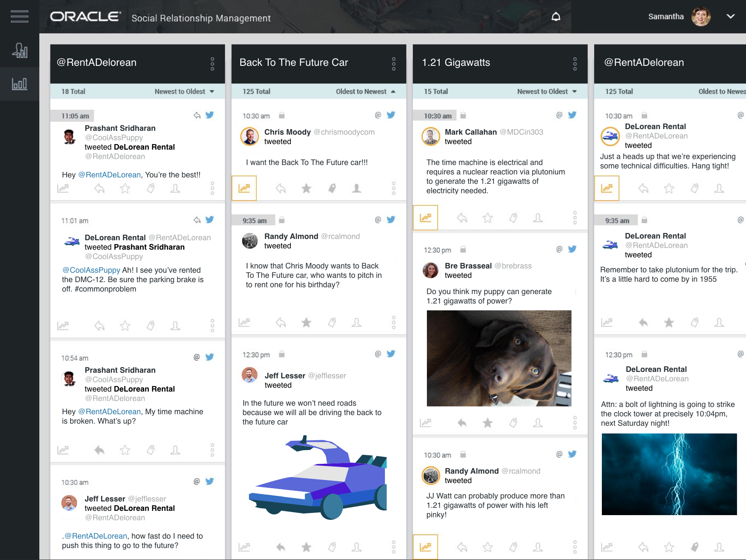Viewport: 746px width, 560px height.
Task: Click reply arrow on Chris Moody's tweet
Action: 281,188
